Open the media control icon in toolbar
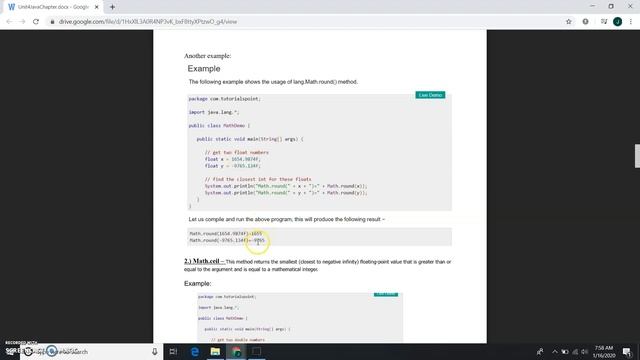The height and width of the screenshot is (360, 640). (x=604, y=22)
